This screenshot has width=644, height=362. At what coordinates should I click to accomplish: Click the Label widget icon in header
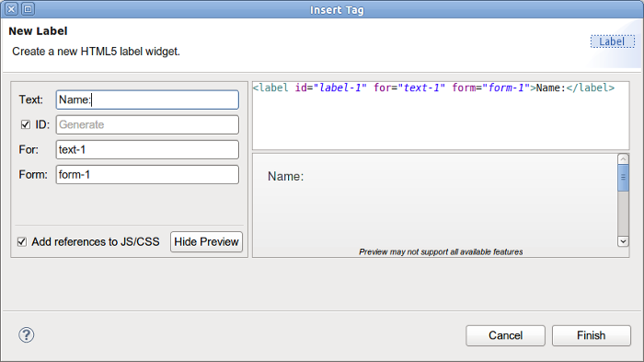coord(613,41)
